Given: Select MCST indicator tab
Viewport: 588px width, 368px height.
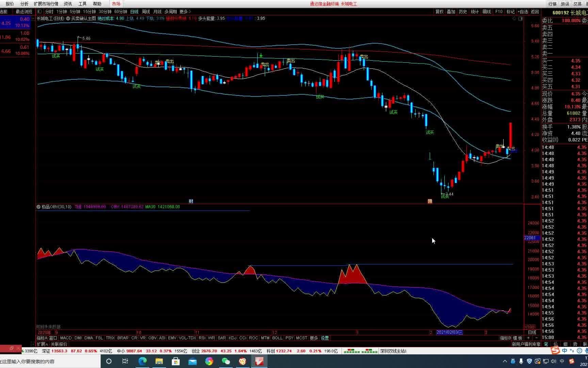Looking at the screenshot, I should [x=301, y=338].
